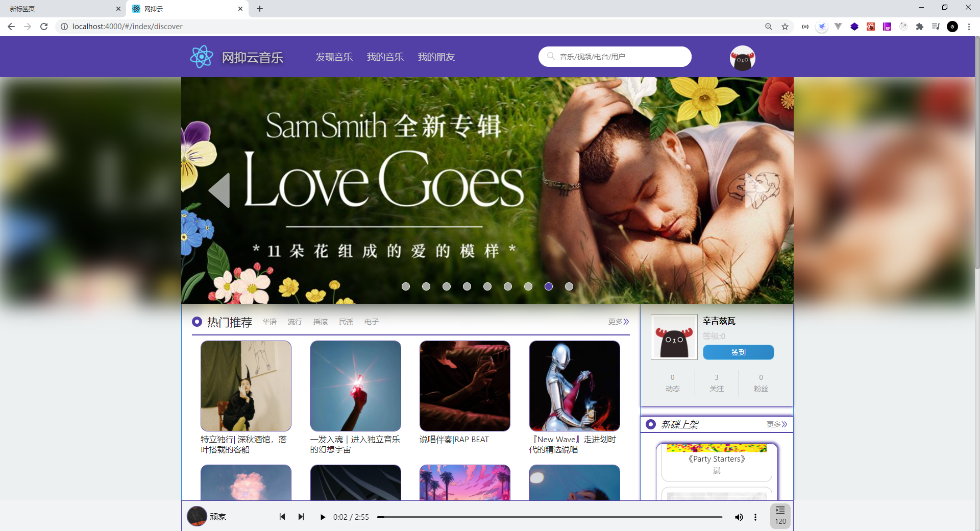Skip to previous track in player
Screen dimensions: 980x531
(282, 517)
